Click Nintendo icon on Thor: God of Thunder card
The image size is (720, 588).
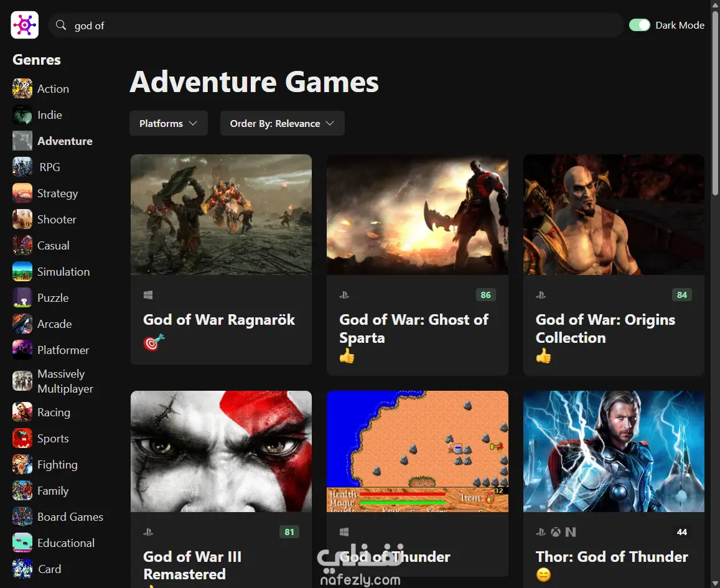coord(570,532)
